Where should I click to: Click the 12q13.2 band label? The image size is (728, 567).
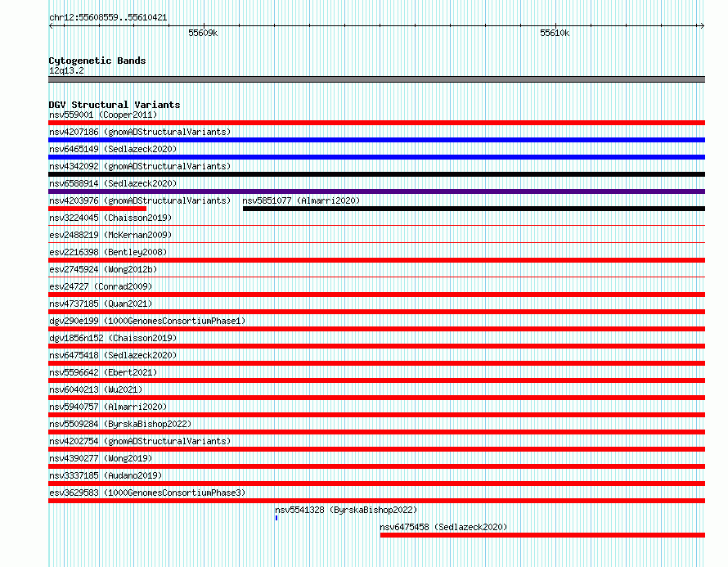click(66, 70)
